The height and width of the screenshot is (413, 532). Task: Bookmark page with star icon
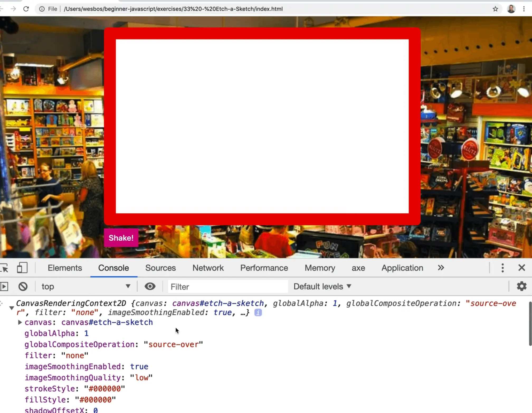point(495,9)
